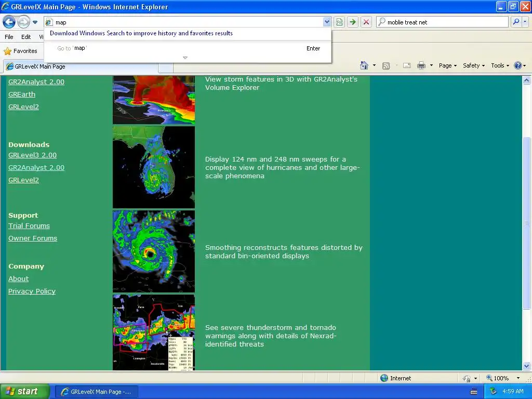Expand the Print options dropdown arrow
The height and width of the screenshot is (399, 532).
pos(431,65)
